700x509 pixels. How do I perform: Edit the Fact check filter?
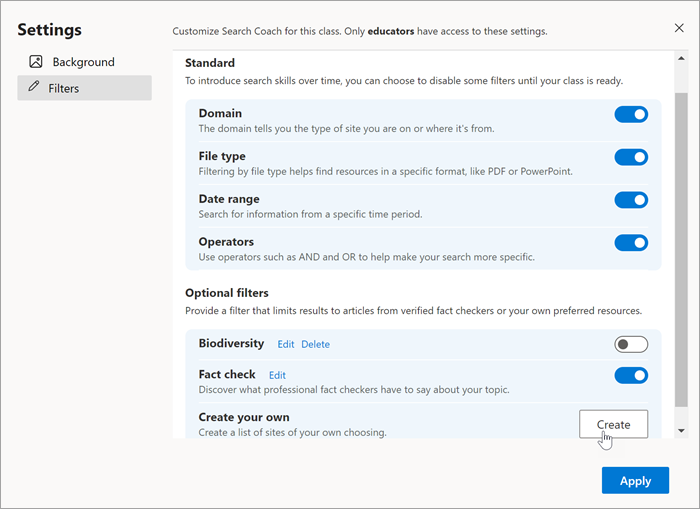[277, 375]
